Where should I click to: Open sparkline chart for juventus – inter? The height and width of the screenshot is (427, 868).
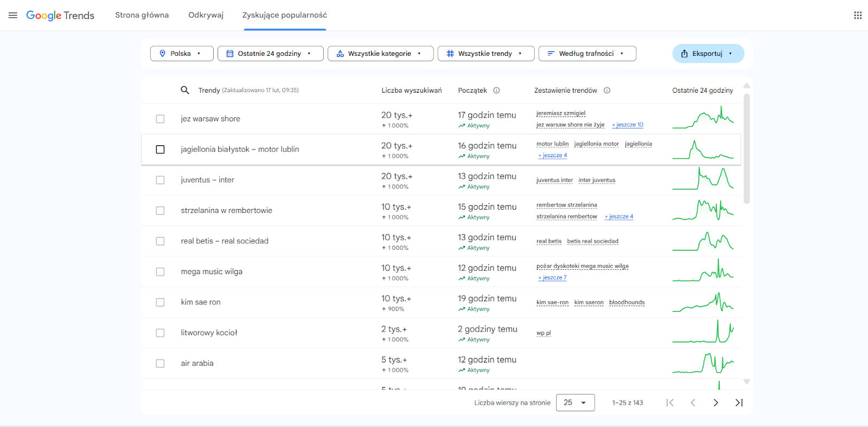click(703, 179)
